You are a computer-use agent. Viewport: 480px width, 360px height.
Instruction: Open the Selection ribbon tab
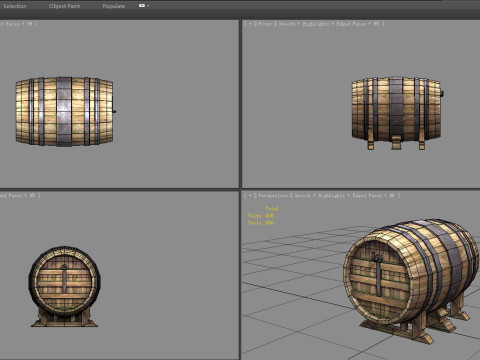point(15,6)
